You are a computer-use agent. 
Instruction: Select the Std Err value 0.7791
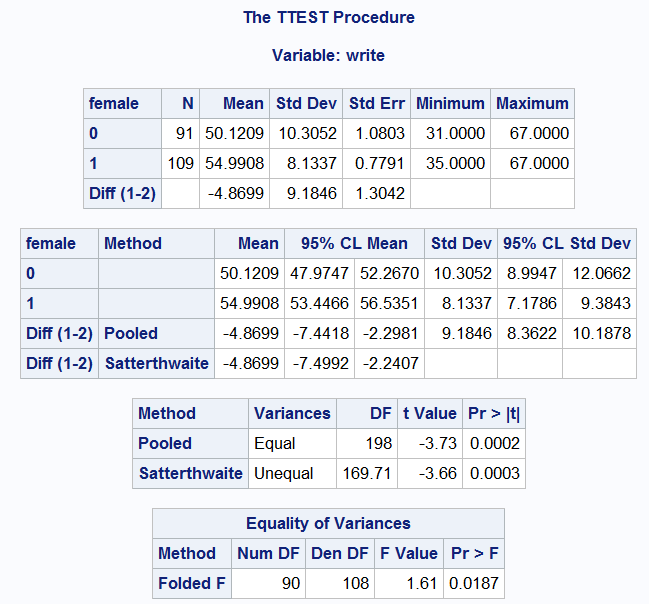380,163
